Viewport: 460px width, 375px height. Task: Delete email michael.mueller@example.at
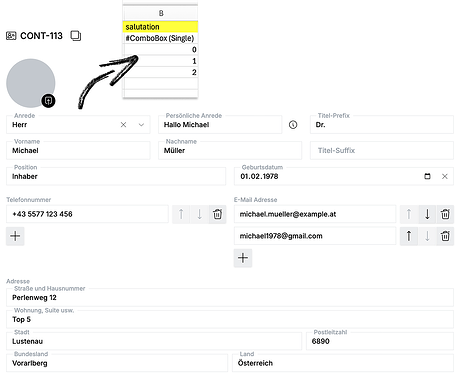[x=445, y=214]
